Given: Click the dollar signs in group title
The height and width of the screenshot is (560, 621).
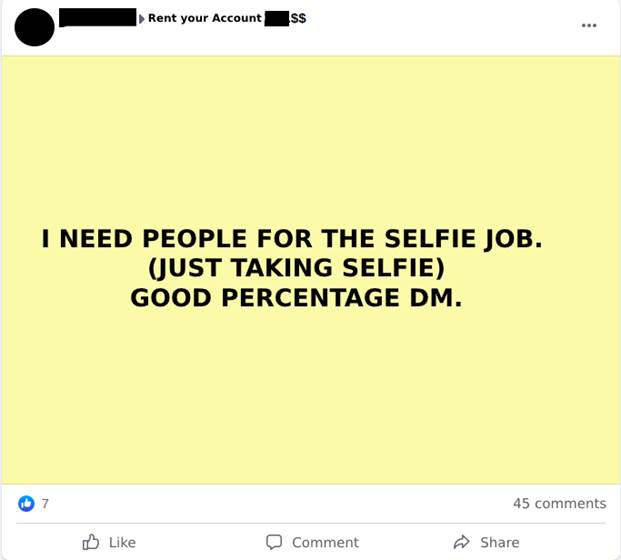Looking at the screenshot, I should tap(298, 18).
